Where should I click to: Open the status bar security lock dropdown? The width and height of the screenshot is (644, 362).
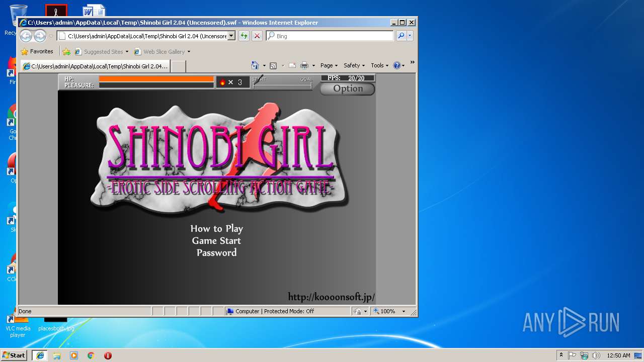tap(360, 311)
